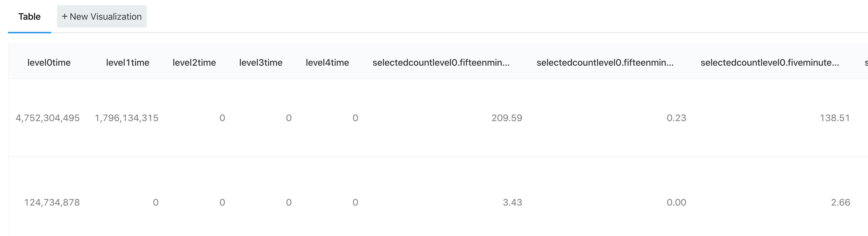Click the selectedcountlevel0.fiveminute column header
Viewport: 868px width, 236px height.
770,62
